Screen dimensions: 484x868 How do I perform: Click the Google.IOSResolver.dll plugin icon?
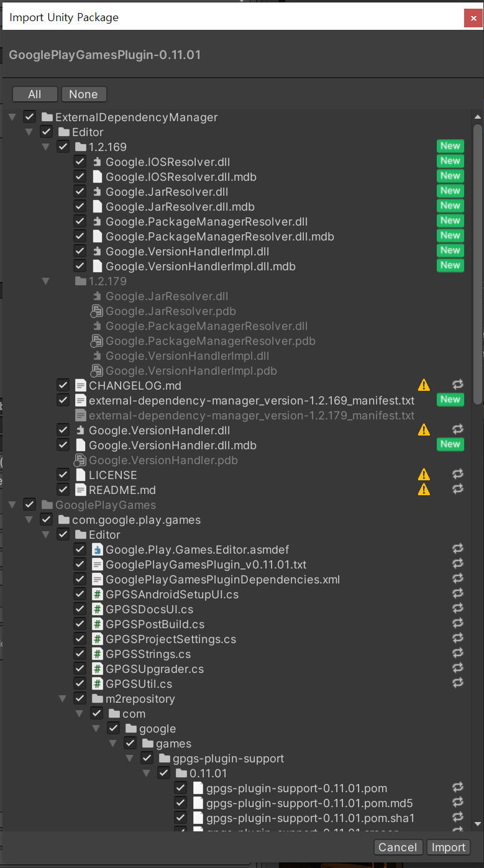97,162
